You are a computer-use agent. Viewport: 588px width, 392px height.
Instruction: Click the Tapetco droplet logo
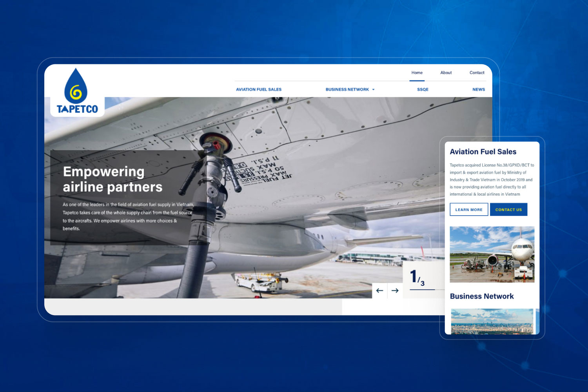coord(77,91)
